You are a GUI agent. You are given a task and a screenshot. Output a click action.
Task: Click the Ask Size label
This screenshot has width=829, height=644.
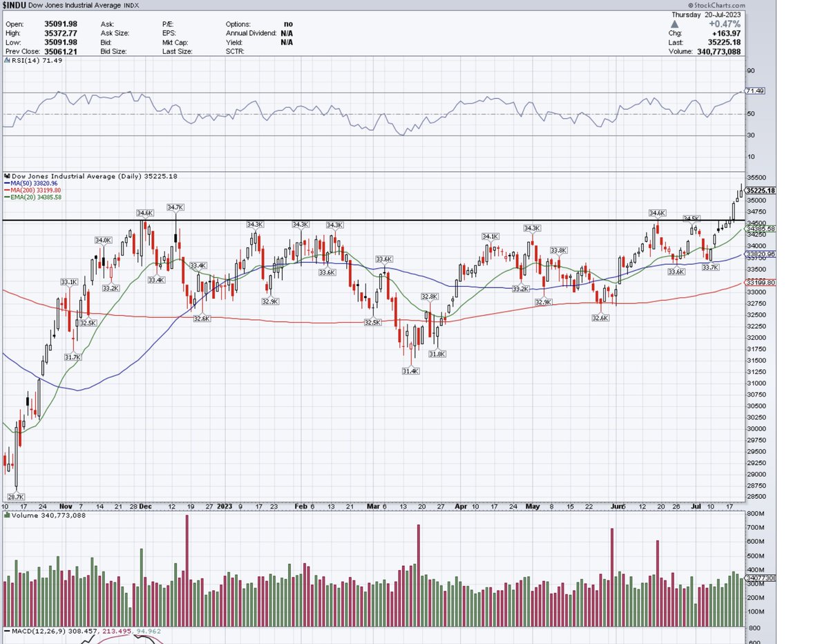pos(116,32)
